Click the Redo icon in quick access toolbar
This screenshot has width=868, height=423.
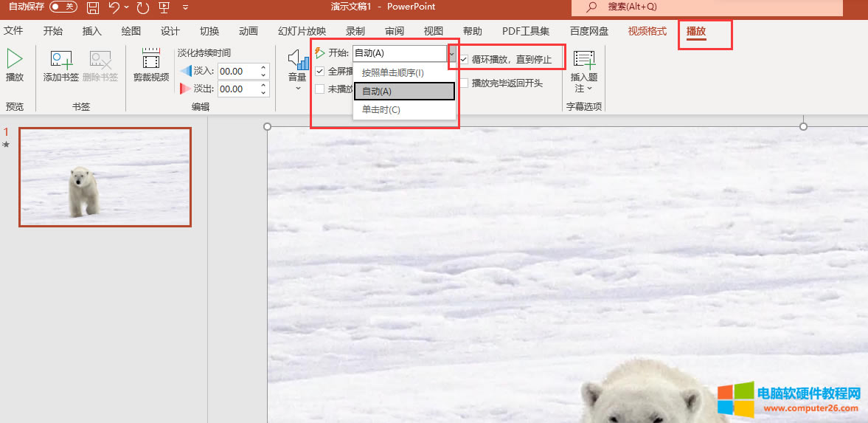click(142, 7)
